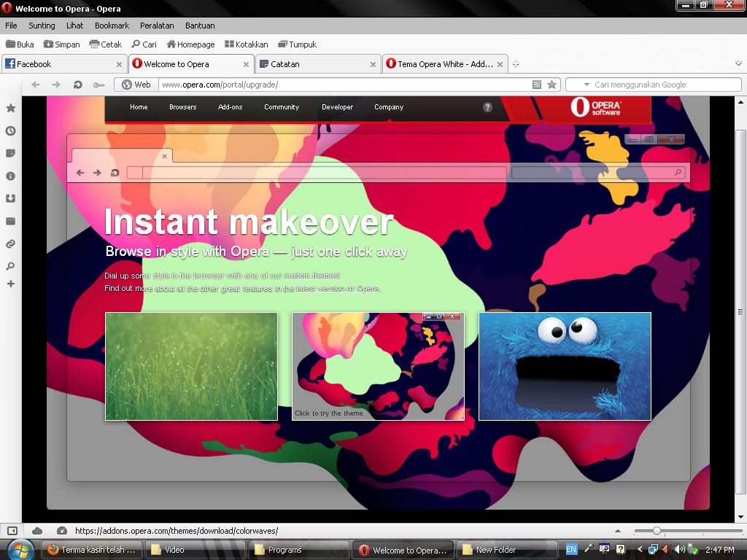Image resolution: width=747 pixels, height=560 pixels.
Task: Reload the page with the refresh icon
Action: [77, 85]
